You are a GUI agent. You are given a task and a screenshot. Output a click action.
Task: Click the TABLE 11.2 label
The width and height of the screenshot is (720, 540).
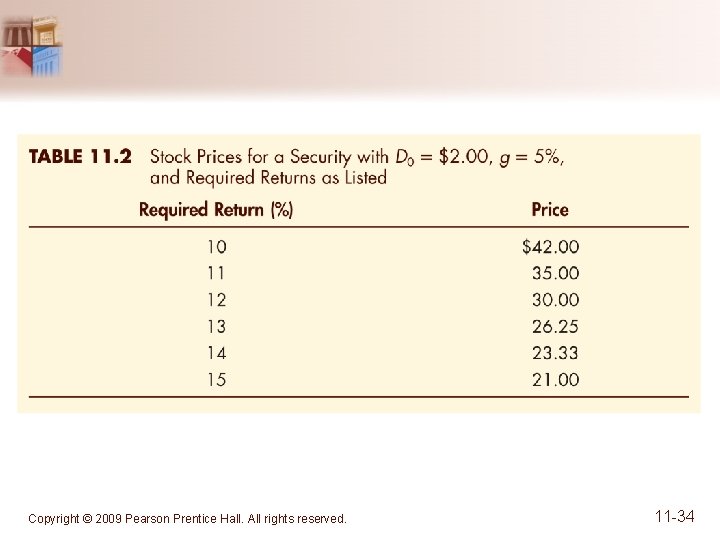tap(82, 157)
